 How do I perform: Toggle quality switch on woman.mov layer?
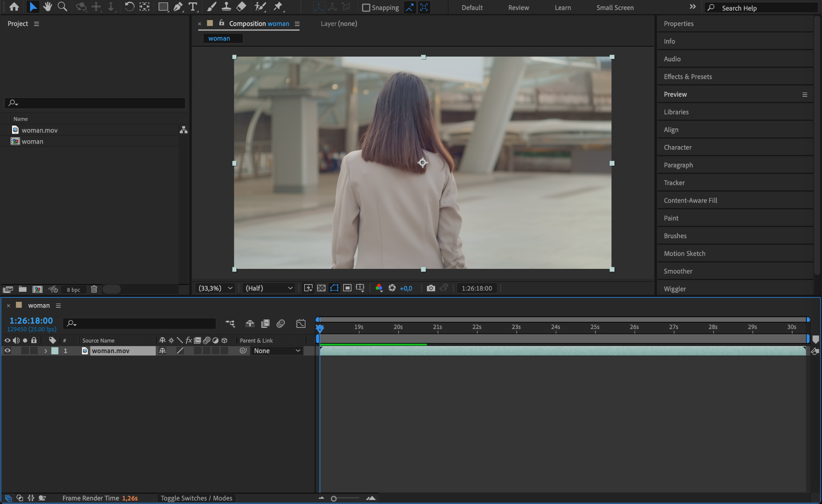coord(180,351)
